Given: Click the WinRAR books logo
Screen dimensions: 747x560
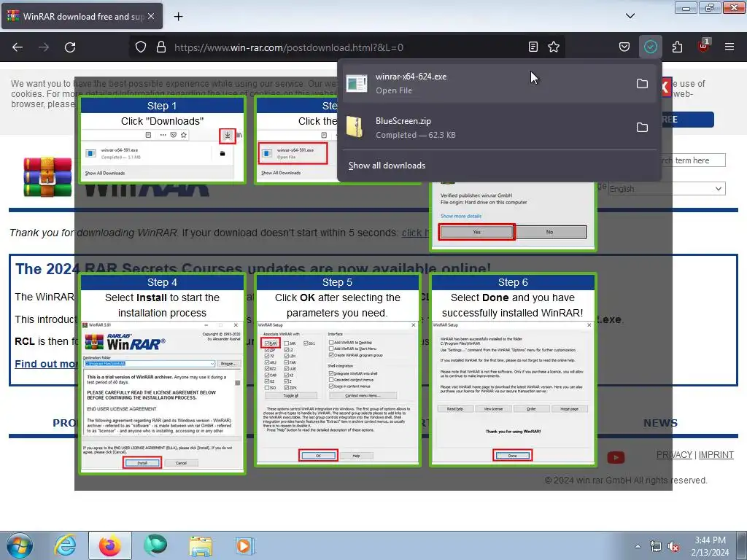Looking at the screenshot, I should click(47, 177).
